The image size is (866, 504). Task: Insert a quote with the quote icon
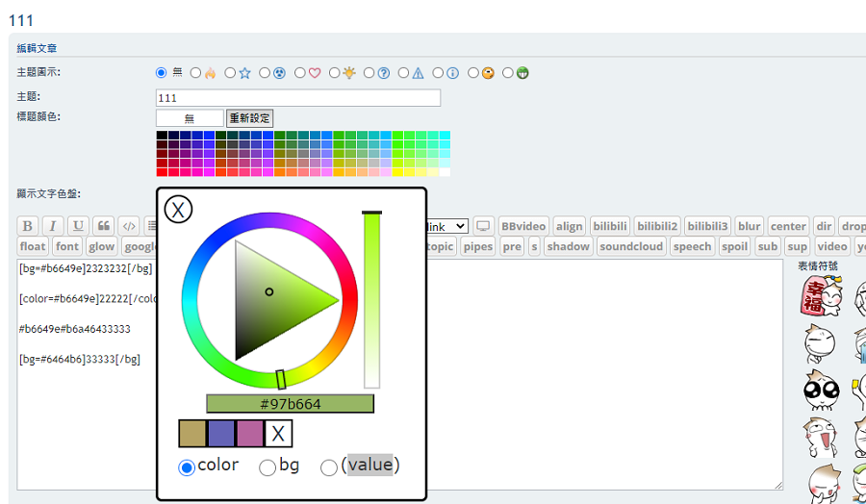tap(103, 226)
